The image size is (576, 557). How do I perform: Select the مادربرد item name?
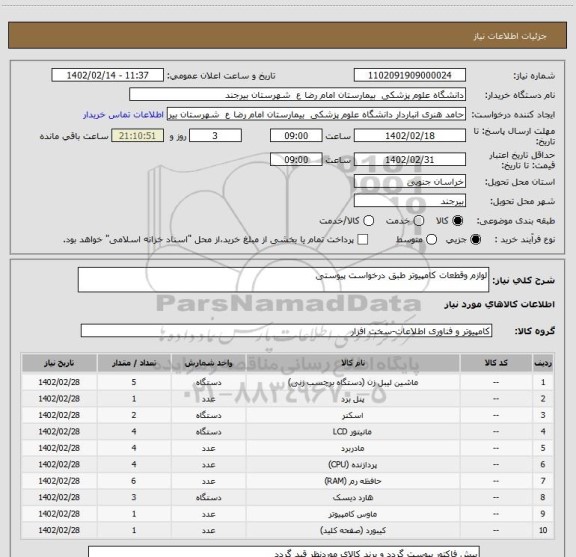click(x=353, y=448)
